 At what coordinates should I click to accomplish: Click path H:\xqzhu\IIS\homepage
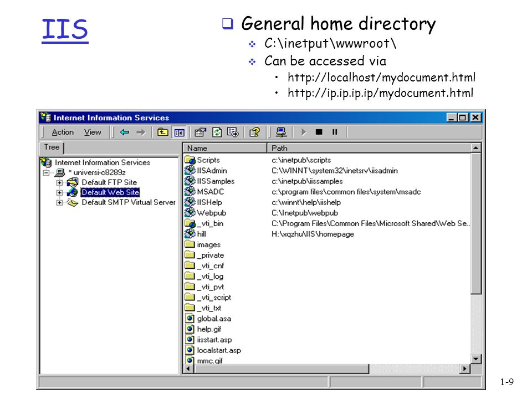[313, 234]
